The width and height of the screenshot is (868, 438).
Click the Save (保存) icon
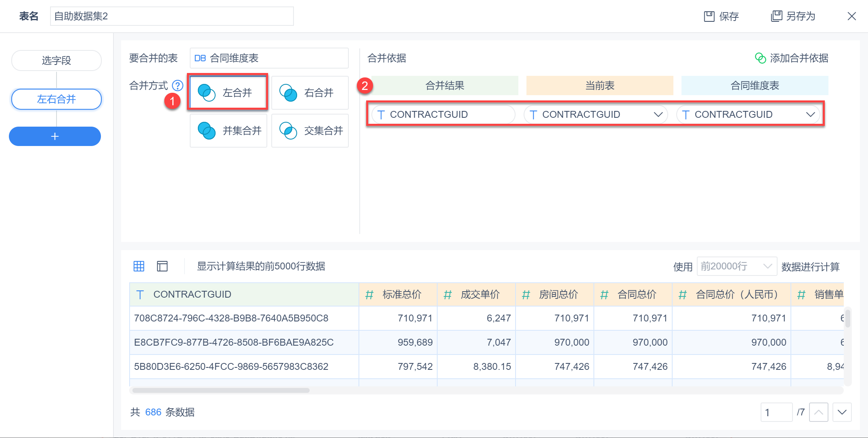click(x=709, y=16)
